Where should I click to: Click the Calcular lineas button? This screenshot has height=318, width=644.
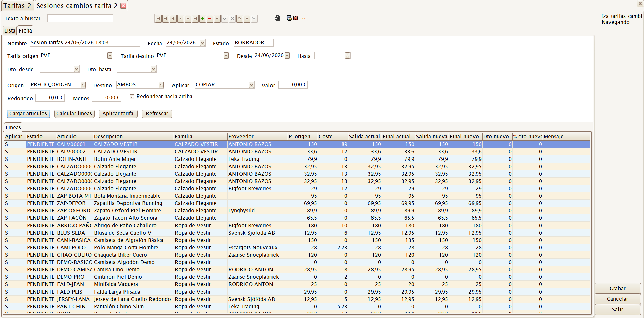(x=74, y=114)
